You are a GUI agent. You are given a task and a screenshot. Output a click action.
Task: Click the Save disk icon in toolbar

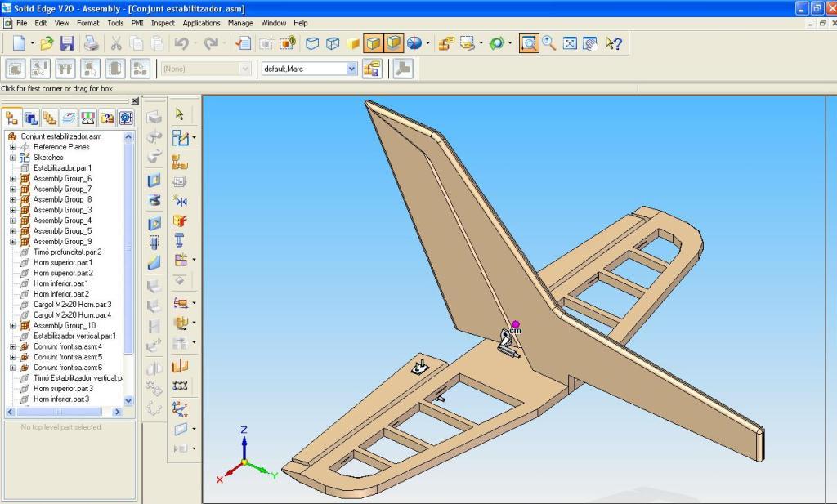(x=67, y=43)
